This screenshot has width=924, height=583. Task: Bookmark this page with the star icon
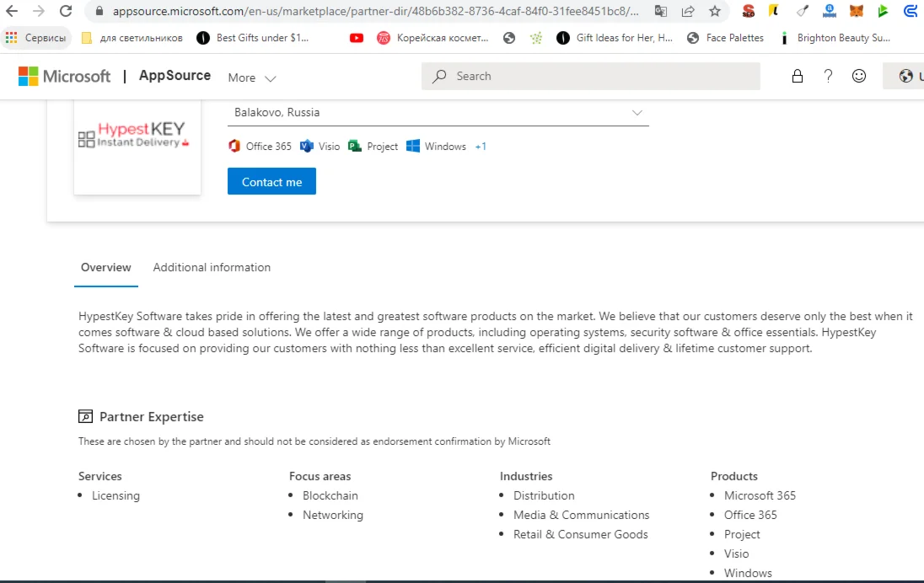point(715,12)
